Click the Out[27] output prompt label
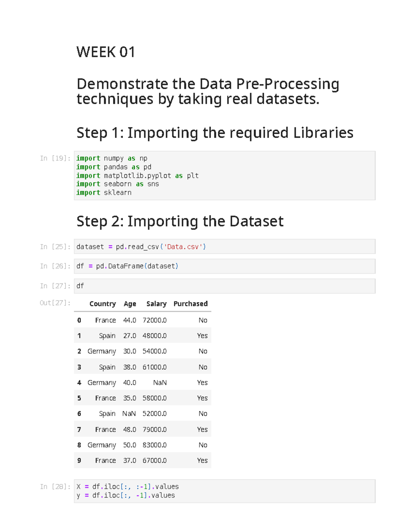This screenshot has height=532, width=411. pos(55,303)
